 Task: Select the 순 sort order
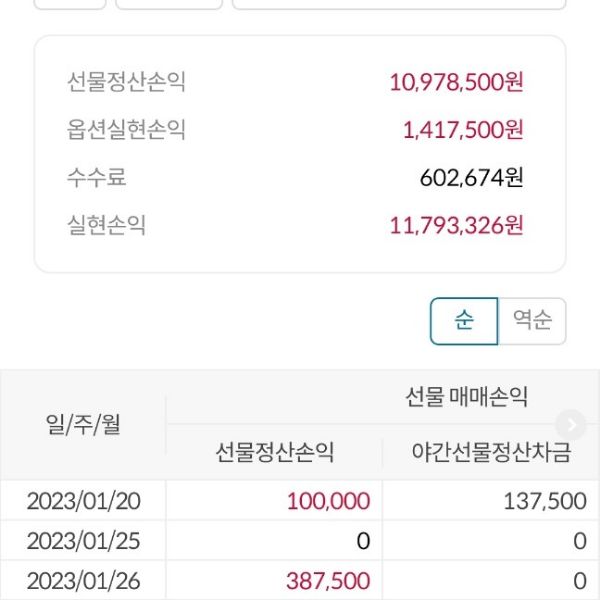tap(463, 321)
